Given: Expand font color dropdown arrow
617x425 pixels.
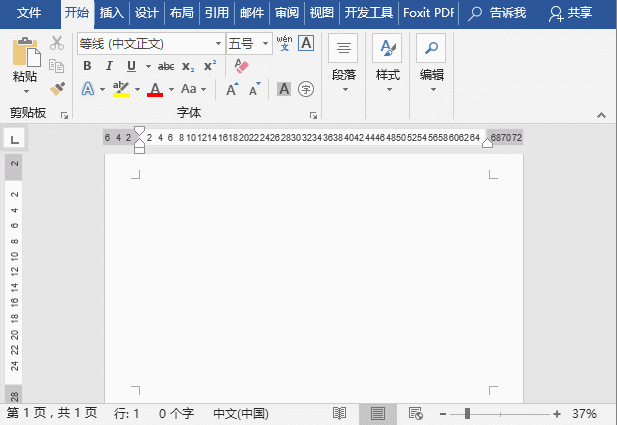Looking at the screenshot, I should click(171, 89).
